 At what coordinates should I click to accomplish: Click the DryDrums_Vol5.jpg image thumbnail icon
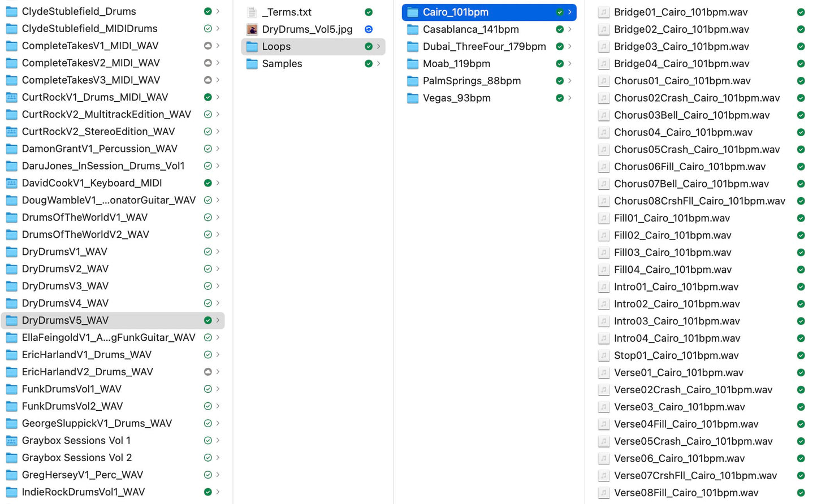(x=252, y=29)
